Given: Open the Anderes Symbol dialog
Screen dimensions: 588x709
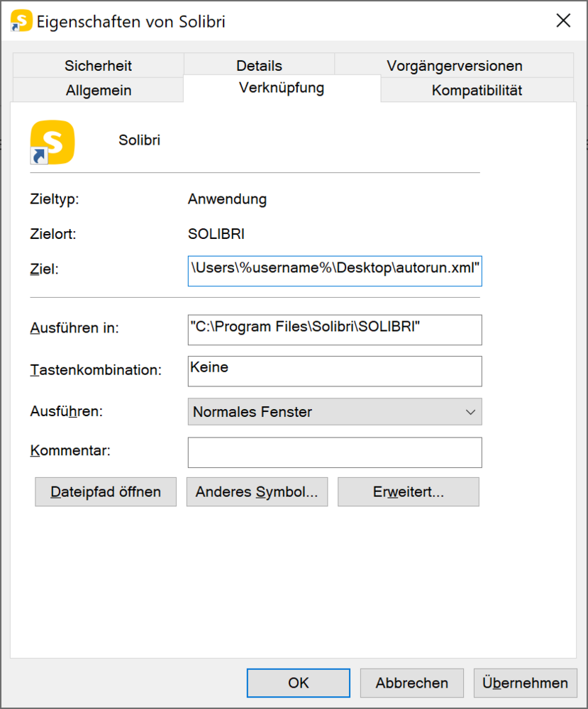Looking at the screenshot, I should (257, 491).
